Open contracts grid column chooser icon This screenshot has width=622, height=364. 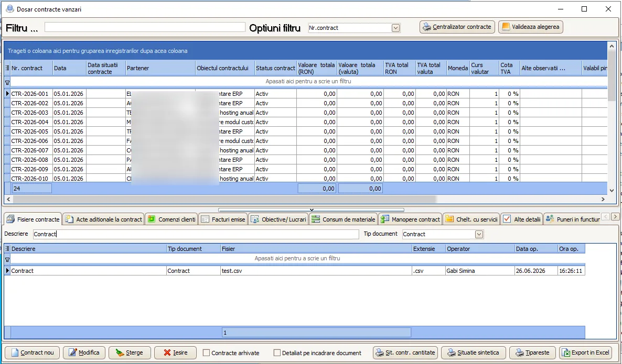(7, 68)
